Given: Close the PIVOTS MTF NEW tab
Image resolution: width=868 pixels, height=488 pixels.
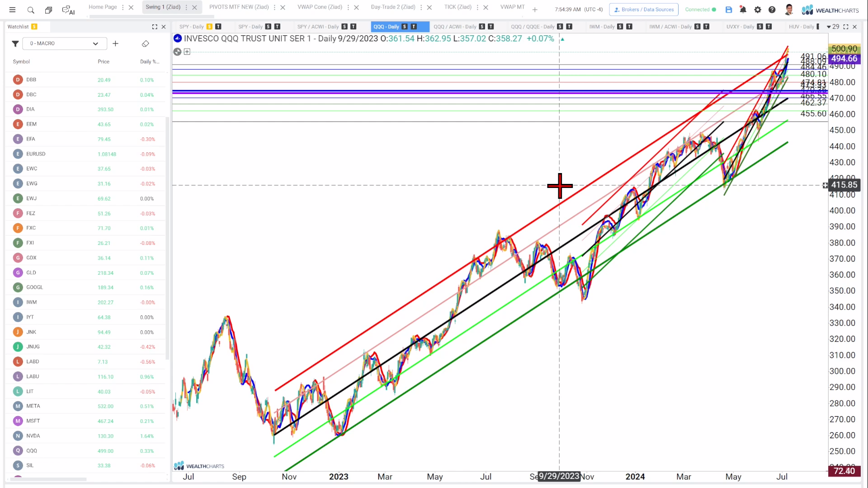Looking at the screenshot, I should pyautogui.click(x=283, y=7).
